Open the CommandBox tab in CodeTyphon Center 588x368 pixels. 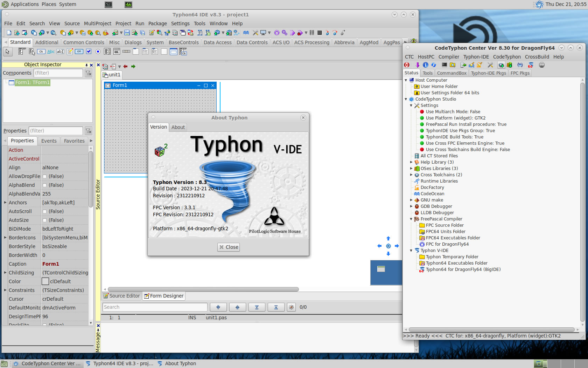coord(451,73)
